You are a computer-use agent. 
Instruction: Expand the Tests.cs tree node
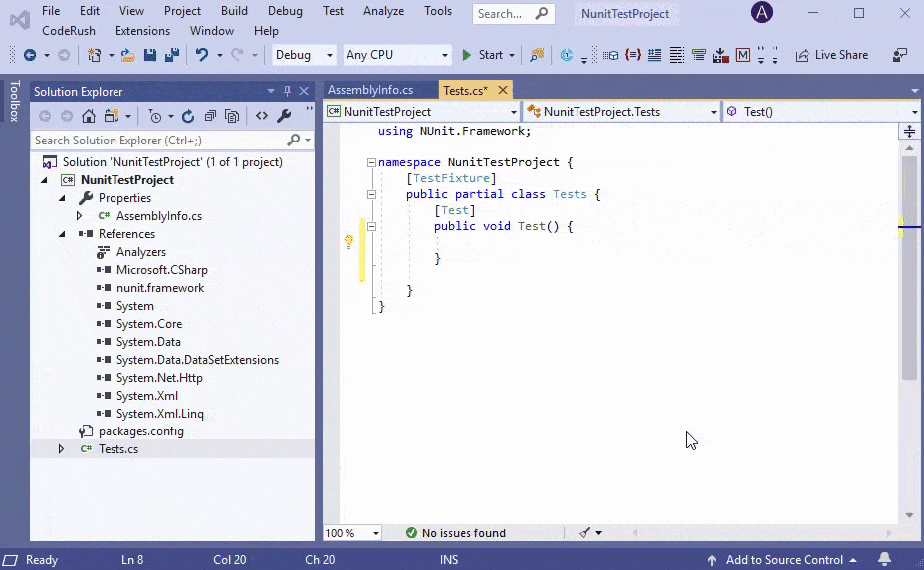pyautogui.click(x=61, y=449)
